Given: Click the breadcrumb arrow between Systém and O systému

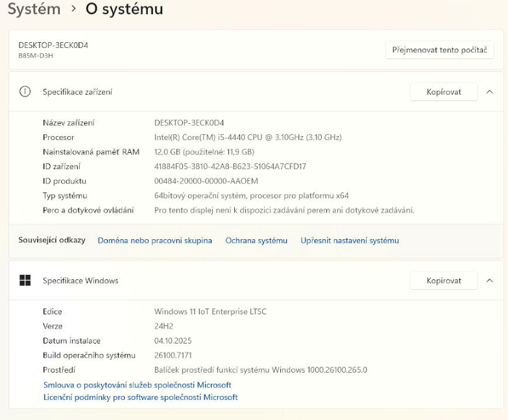Looking at the screenshot, I should tap(73, 9).
